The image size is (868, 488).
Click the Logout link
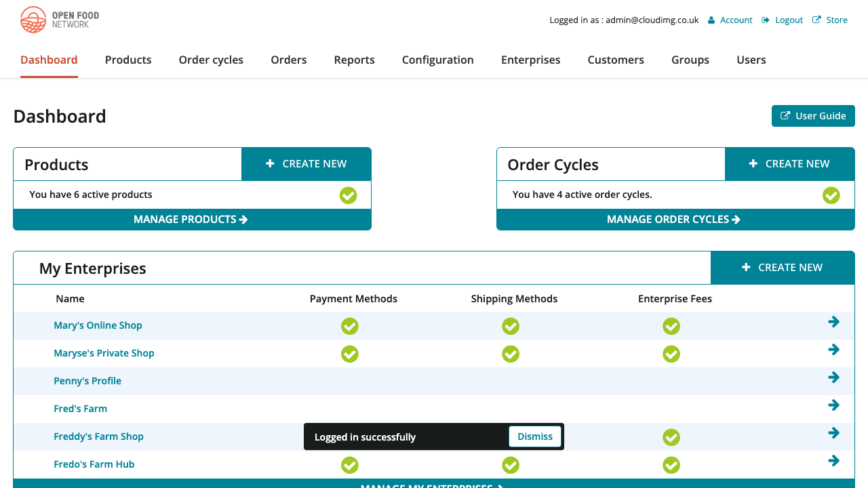[783, 20]
